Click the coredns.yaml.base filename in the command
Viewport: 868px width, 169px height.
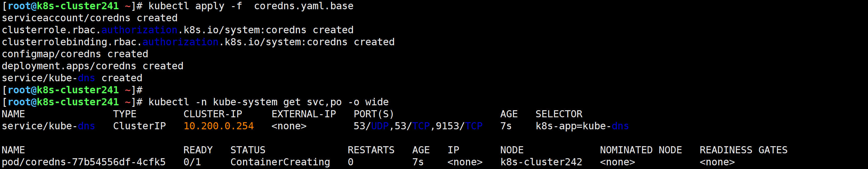tap(304, 6)
